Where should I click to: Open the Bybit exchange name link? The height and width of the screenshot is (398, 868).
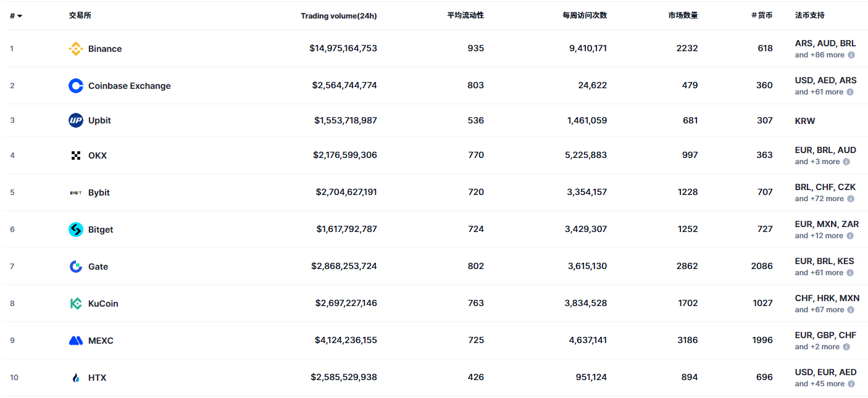pyautogui.click(x=99, y=193)
